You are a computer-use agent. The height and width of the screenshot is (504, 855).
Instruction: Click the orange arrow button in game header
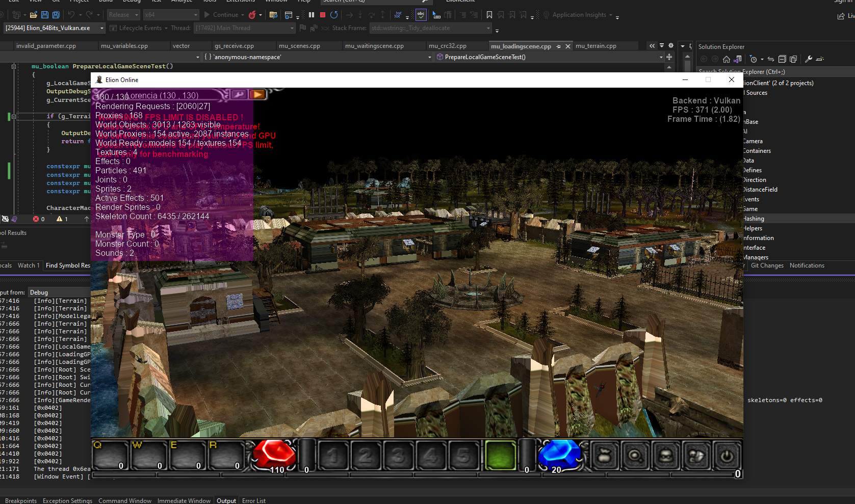(x=257, y=94)
